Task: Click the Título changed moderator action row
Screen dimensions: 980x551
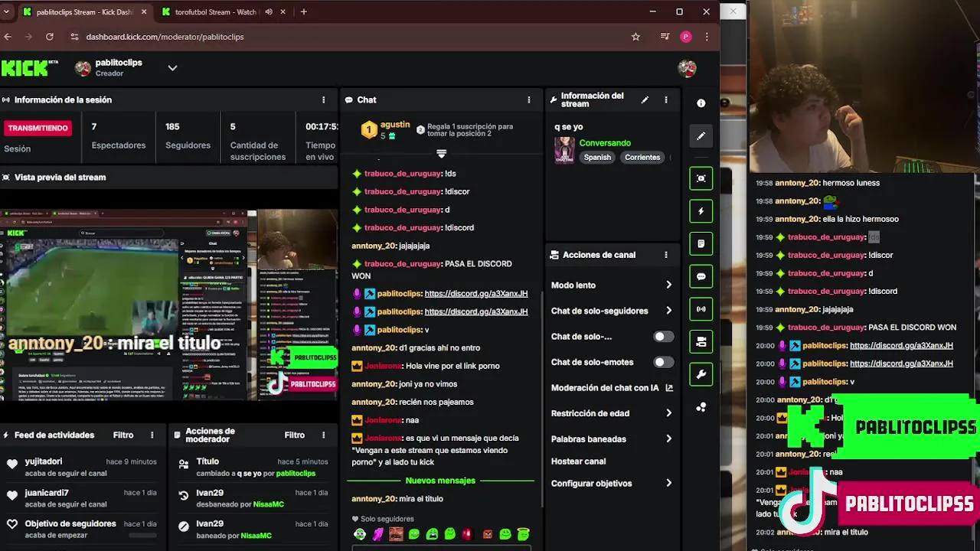Action: pos(253,467)
